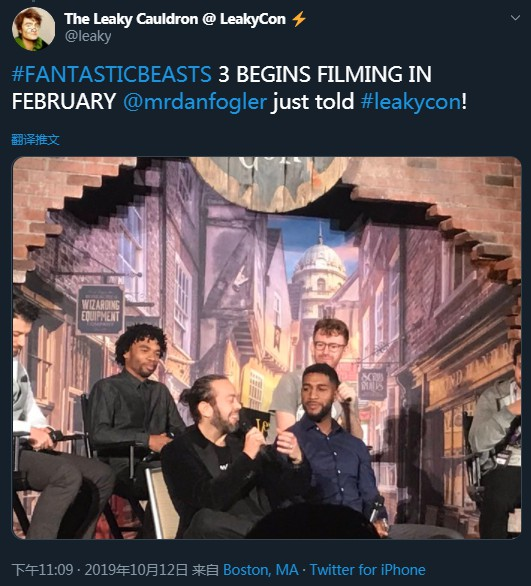
Task: Open the #FANTASTICBEASTS hashtag
Action: tap(112, 74)
